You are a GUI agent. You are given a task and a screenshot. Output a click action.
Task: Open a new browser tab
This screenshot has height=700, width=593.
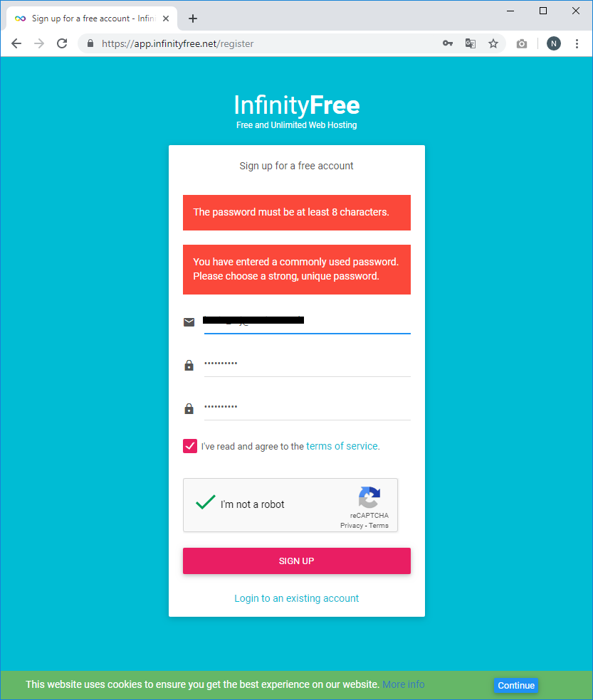click(x=193, y=18)
